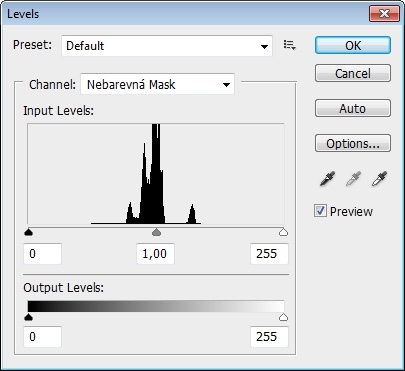
Task: Click the input midtone gray slider triangle
Action: (156, 232)
